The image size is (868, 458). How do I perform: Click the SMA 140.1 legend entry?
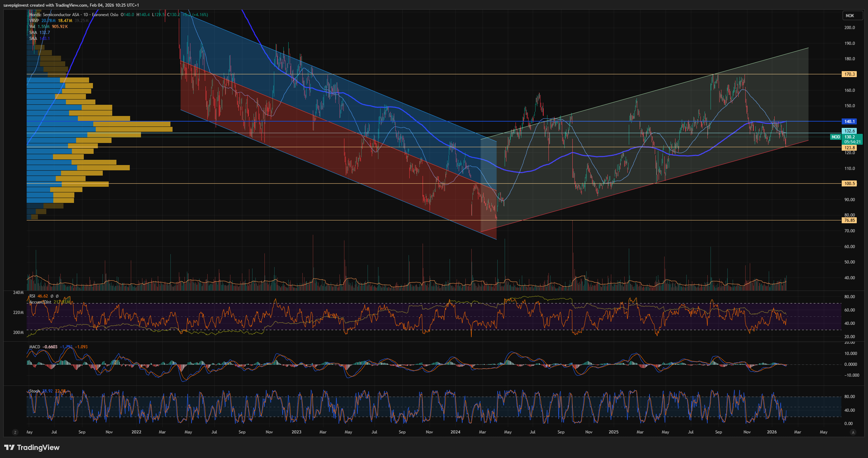coord(33,39)
